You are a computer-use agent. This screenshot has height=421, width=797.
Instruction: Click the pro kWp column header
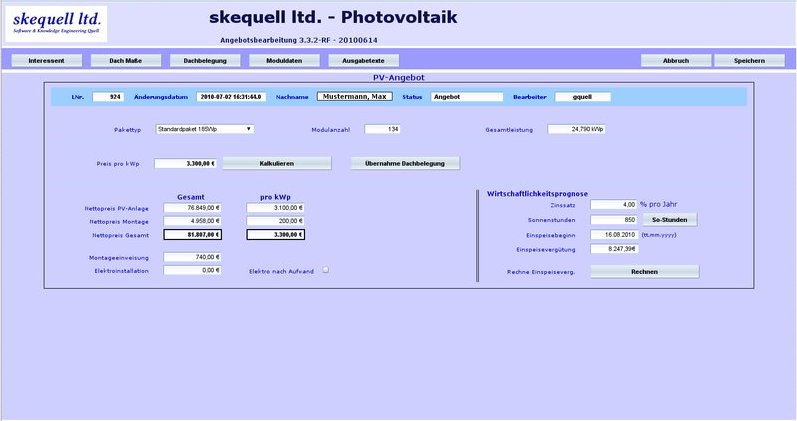[x=275, y=197]
